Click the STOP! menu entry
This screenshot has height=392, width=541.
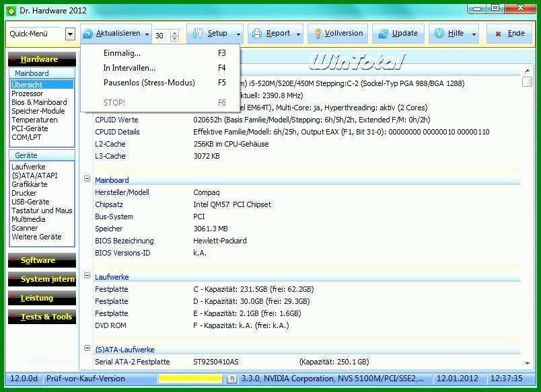click(160, 103)
